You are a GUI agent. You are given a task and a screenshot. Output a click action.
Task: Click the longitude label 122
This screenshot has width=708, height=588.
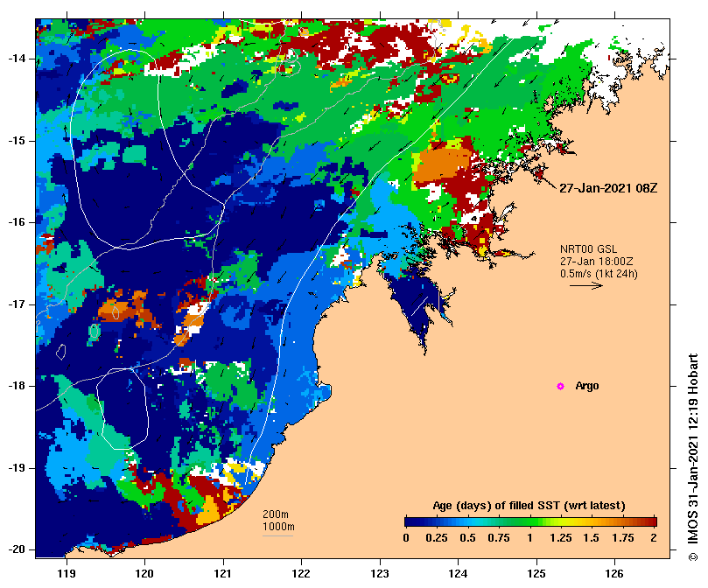pos(301,574)
